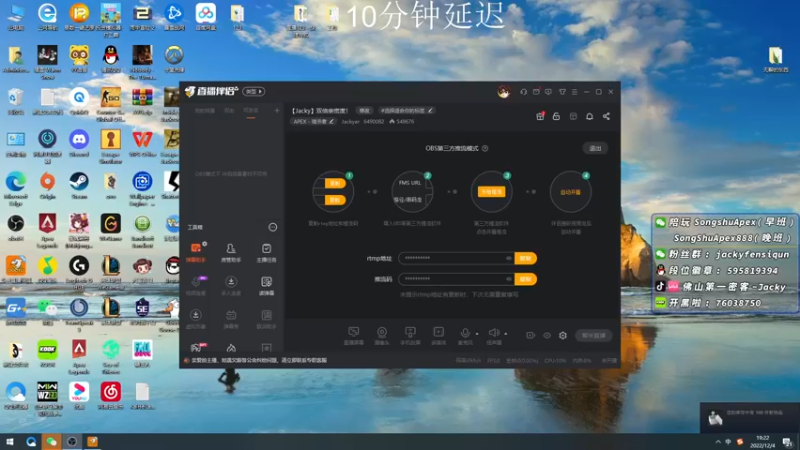The width and height of the screenshot is (800, 450).
Task: Edit the APEX game category tag
Action: click(x=313, y=121)
